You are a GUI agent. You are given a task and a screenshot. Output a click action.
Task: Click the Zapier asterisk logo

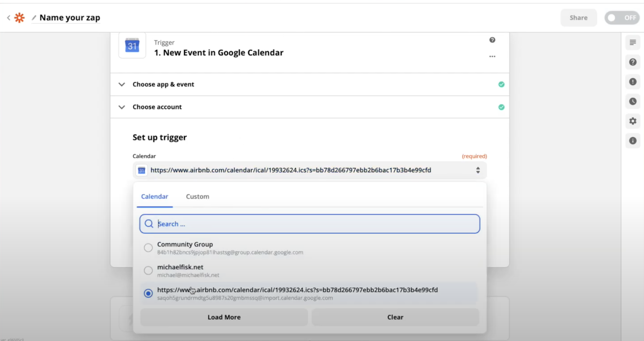click(x=19, y=18)
